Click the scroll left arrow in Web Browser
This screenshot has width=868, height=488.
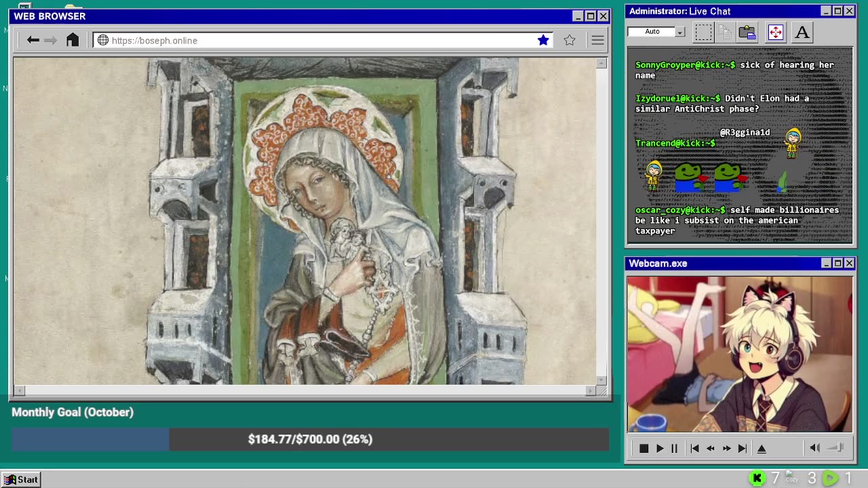(19, 390)
